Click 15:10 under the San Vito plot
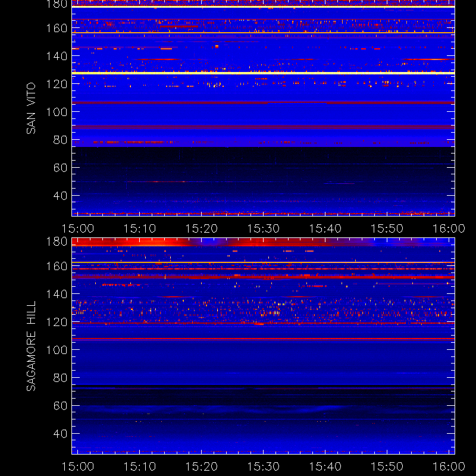 coord(140,228)
